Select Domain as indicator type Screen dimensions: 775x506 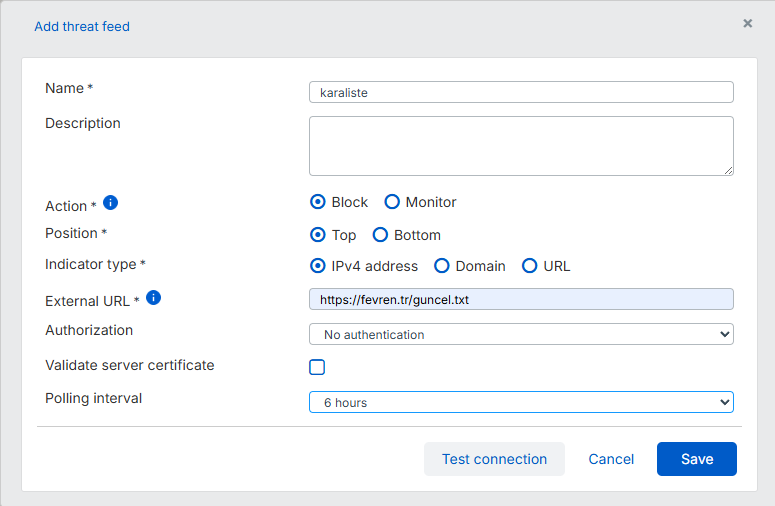[441, 266]
